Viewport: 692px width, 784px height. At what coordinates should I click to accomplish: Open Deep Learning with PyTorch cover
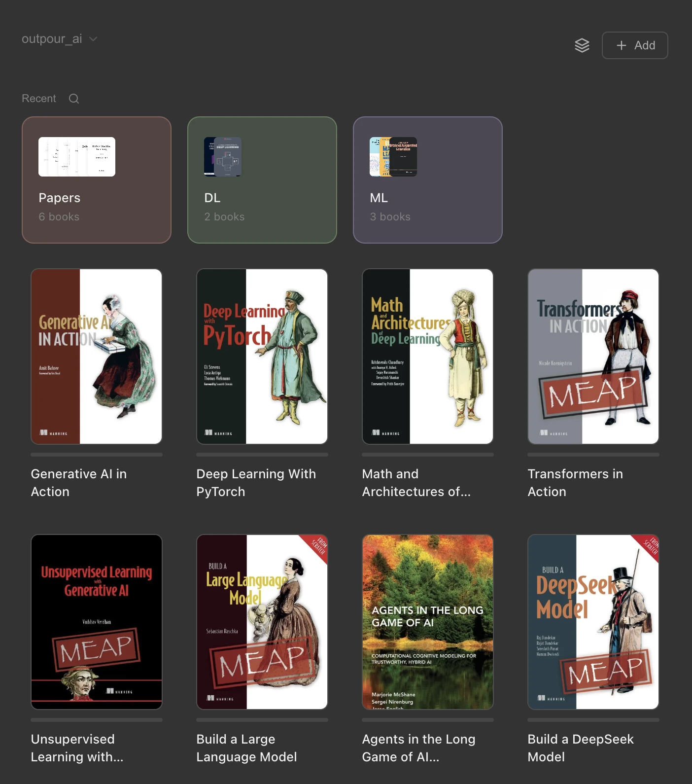point(262,356)
